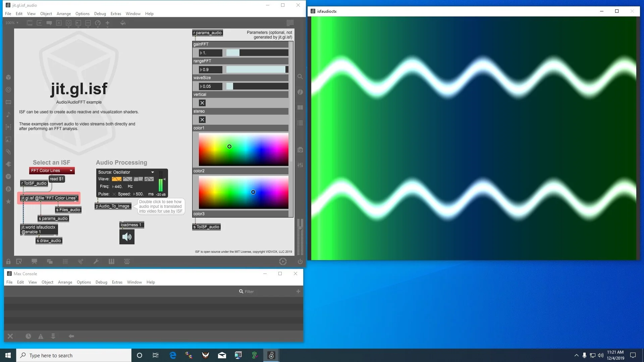
Task: Click the power icon in patcher toolbar
Action: [x=300, y=261]
